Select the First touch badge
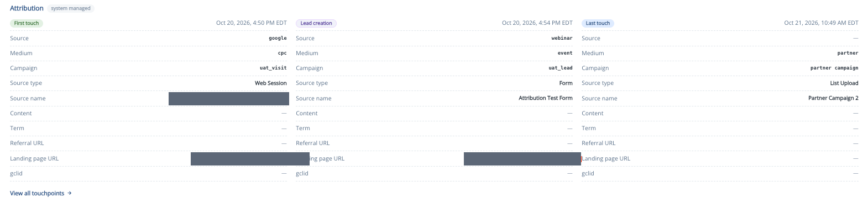This screenshot has height=203, width=868. [x=27, y=23]
